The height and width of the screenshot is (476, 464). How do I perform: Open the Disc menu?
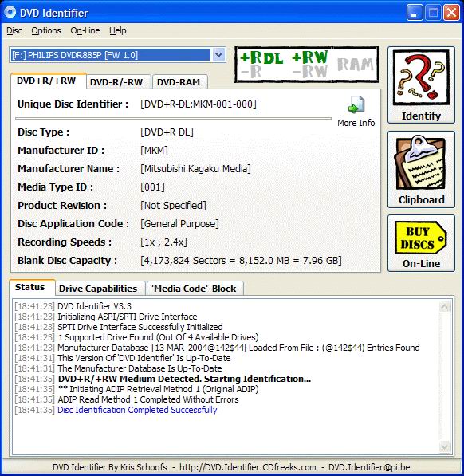tap(14, 30)
